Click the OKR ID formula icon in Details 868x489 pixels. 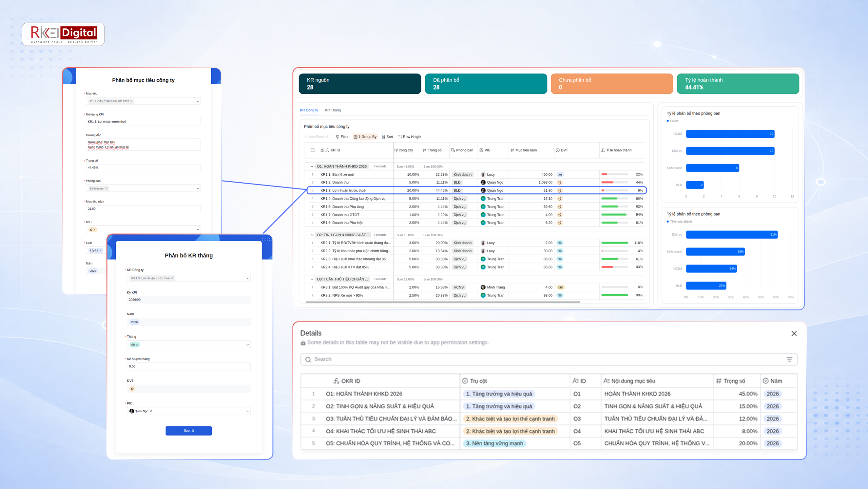coord(336,381)
